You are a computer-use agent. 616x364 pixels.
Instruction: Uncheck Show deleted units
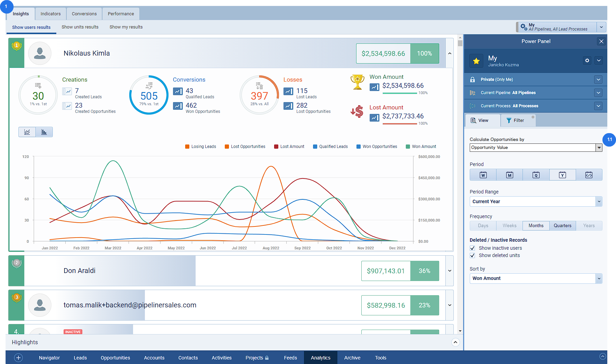pyautogui.click(x=472, y=255)
